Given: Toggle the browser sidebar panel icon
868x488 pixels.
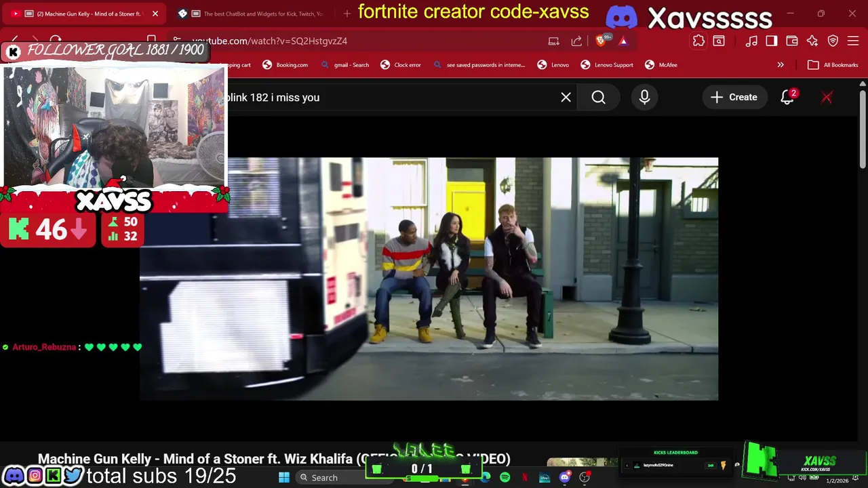Looking at the screenshot, I should (x=772, y=41).
